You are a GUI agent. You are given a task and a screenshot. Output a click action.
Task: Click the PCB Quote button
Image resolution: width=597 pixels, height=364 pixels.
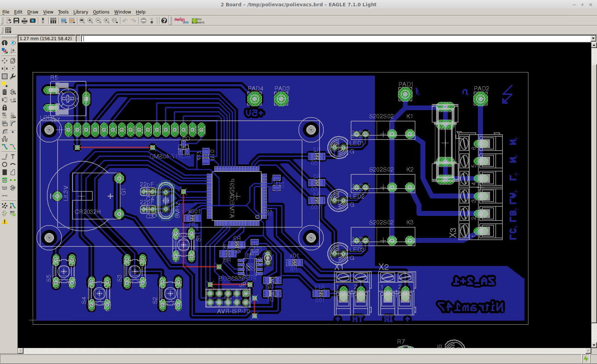(198, 21)
